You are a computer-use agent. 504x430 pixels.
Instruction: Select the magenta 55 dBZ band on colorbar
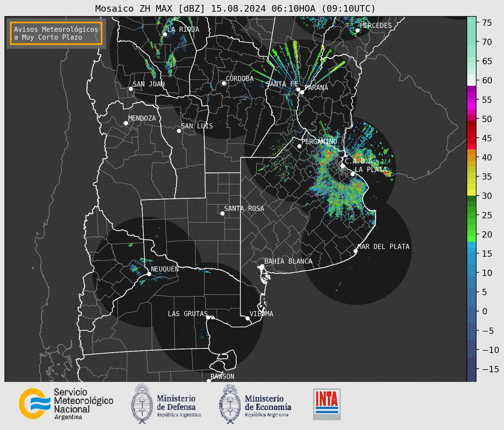pos(471,100)
